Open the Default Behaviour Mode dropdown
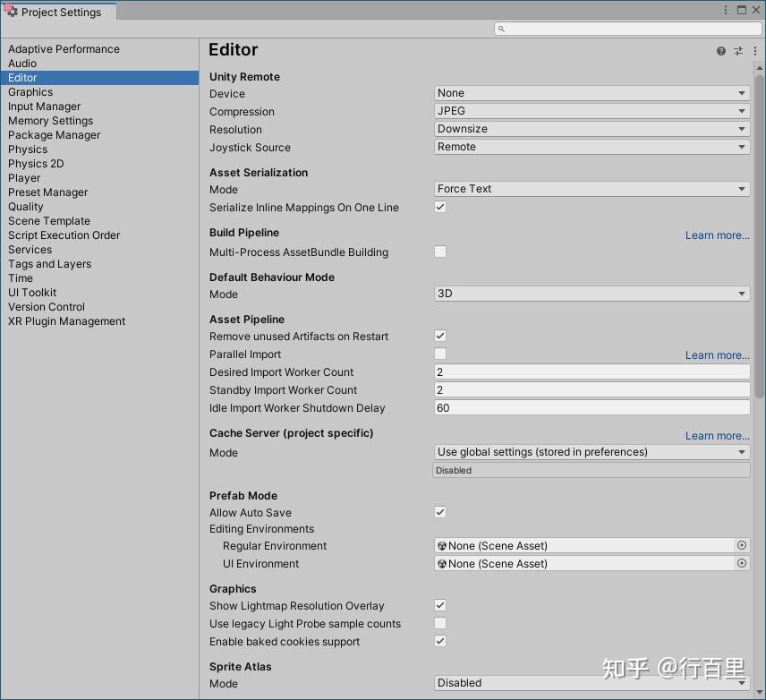Screen dimensions: 766x700 tap(592, 294)
